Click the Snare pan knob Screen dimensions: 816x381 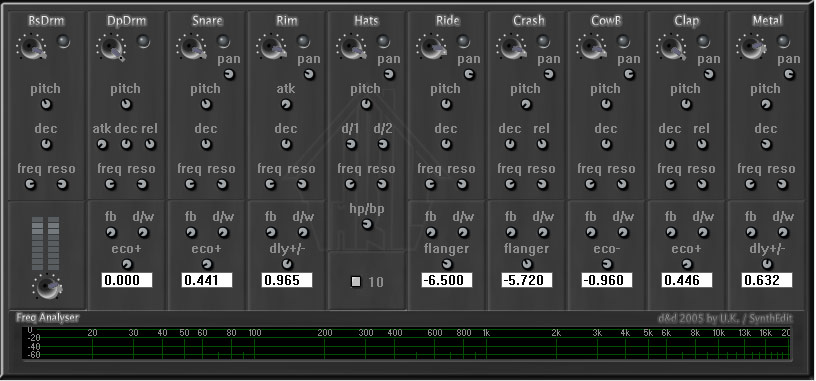tap(230, 75)
